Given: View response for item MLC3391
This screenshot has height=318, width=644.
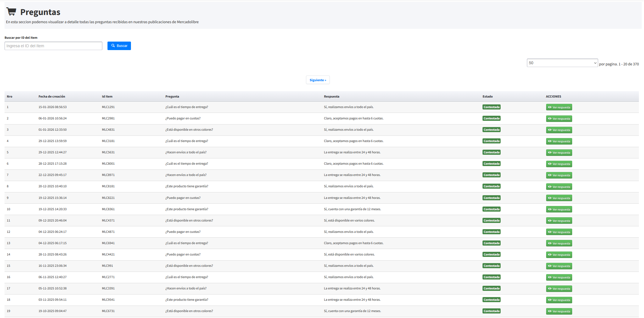Looking at the screenshot, I should coord(559,289).
